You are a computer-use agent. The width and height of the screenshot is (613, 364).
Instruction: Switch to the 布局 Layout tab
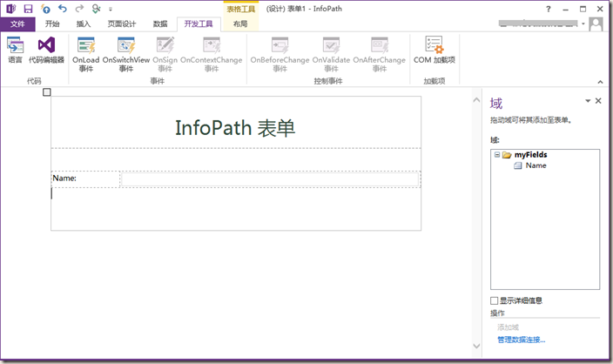tap(240, 24)
